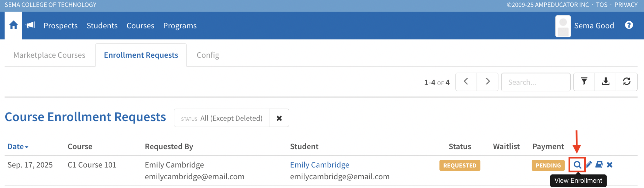Go to the previous page arrow

(x=466, y=82)
